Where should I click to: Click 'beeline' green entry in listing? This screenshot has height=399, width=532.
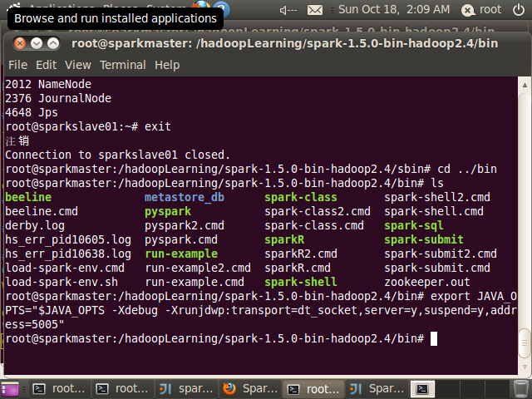pyautogui.click(x=28, y=197)
